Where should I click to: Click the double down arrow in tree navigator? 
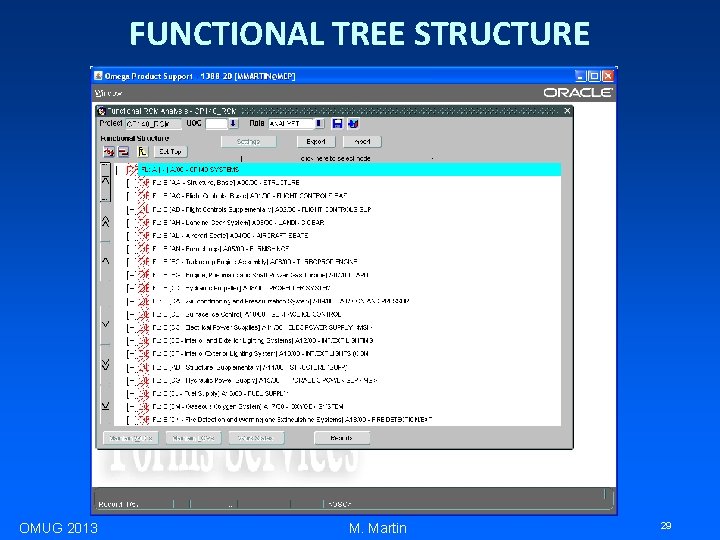(x=105, y=365)
